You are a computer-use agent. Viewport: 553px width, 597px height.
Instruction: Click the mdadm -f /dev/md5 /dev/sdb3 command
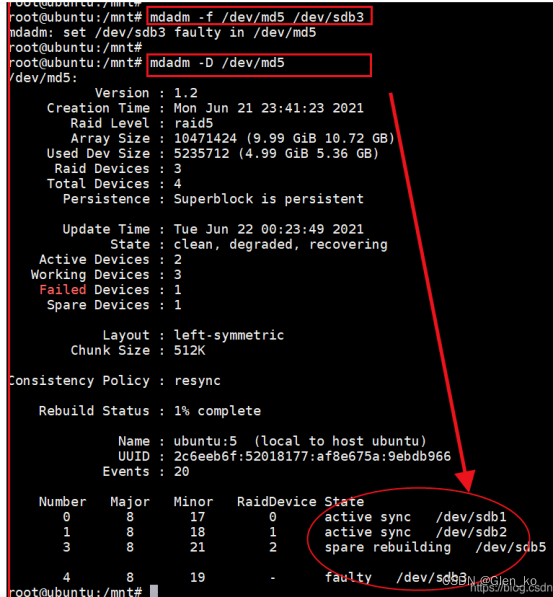point(257,18)
